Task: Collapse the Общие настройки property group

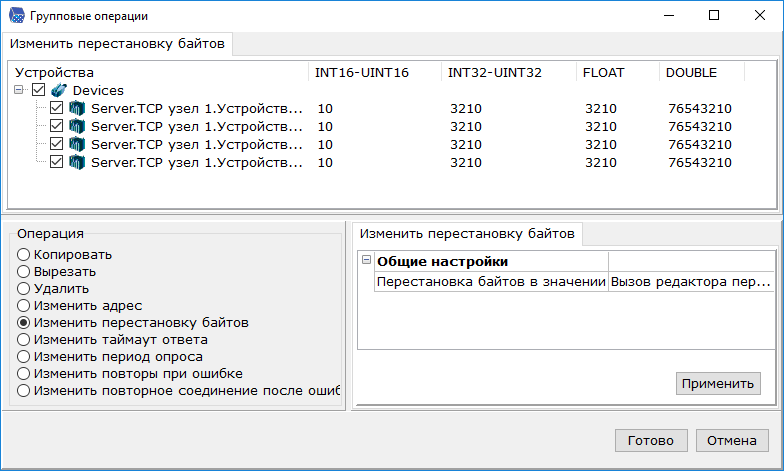Action: click(366, 260)
